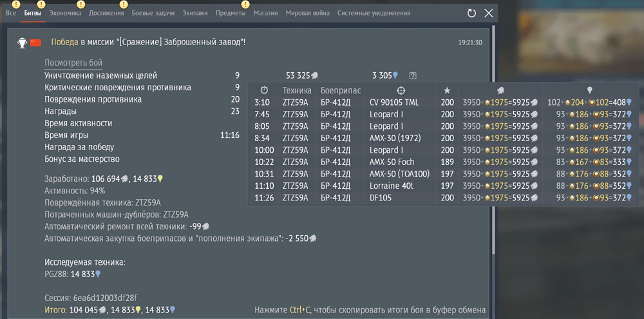Click the China flag icon

[35, 43]
